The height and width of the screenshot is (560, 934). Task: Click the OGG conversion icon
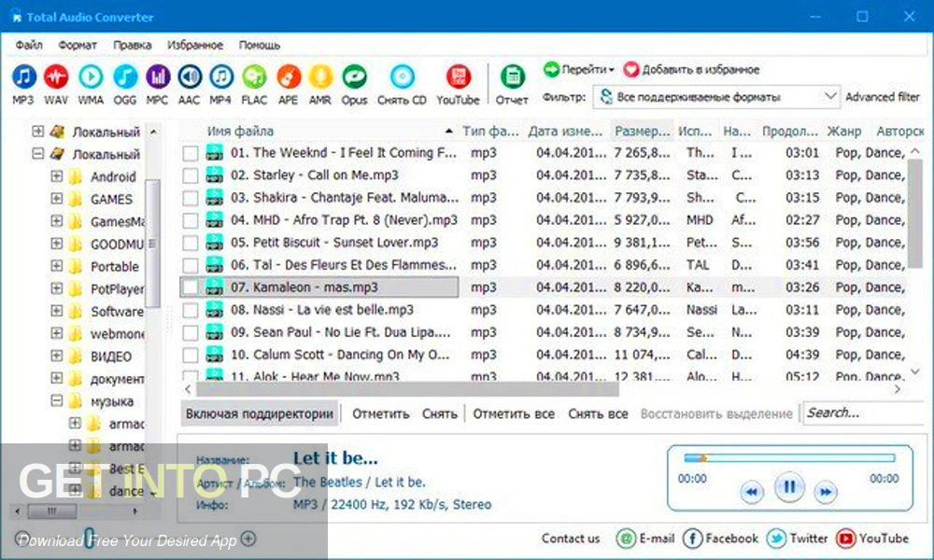point(124,77)
